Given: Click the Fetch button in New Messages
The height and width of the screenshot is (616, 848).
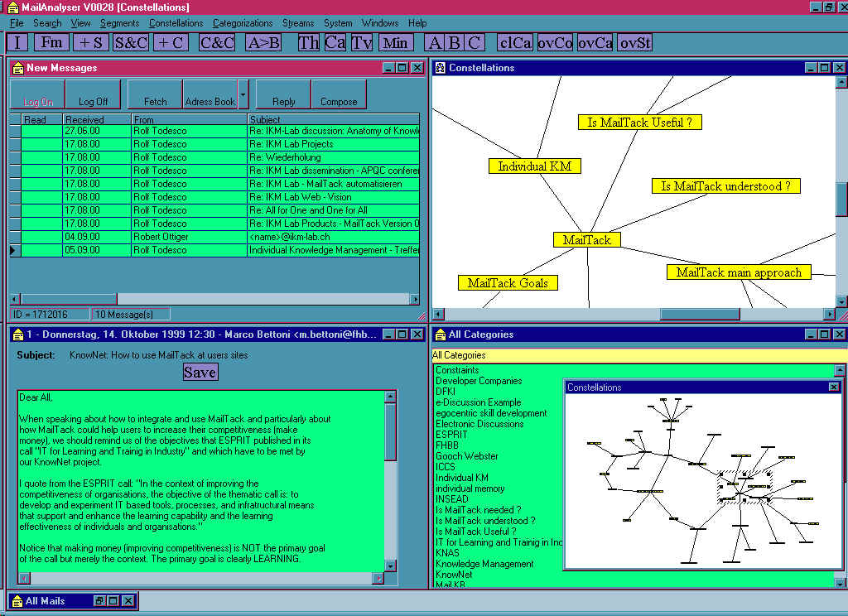Looking at the screenshot, I should (x=155, y=94).
